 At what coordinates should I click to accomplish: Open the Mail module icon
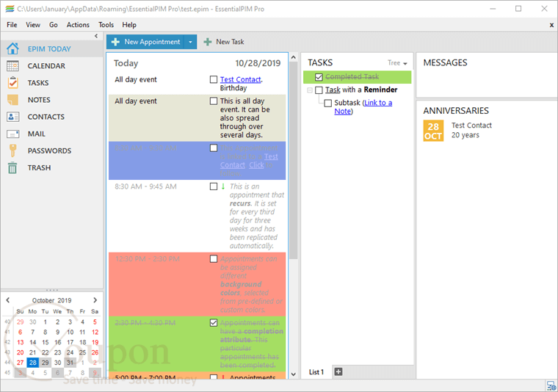pyautogui.click(x=12, y=134)
